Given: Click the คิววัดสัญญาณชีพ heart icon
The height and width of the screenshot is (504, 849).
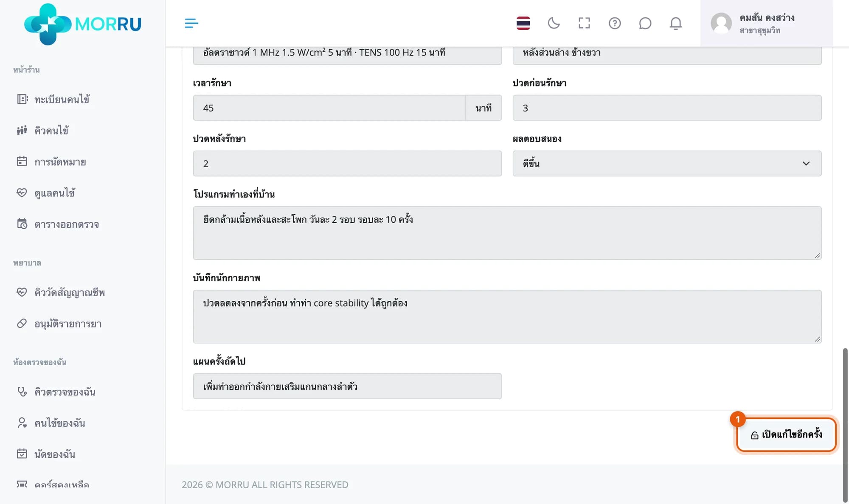Looking at the screenshot, I should pos(22,292).
